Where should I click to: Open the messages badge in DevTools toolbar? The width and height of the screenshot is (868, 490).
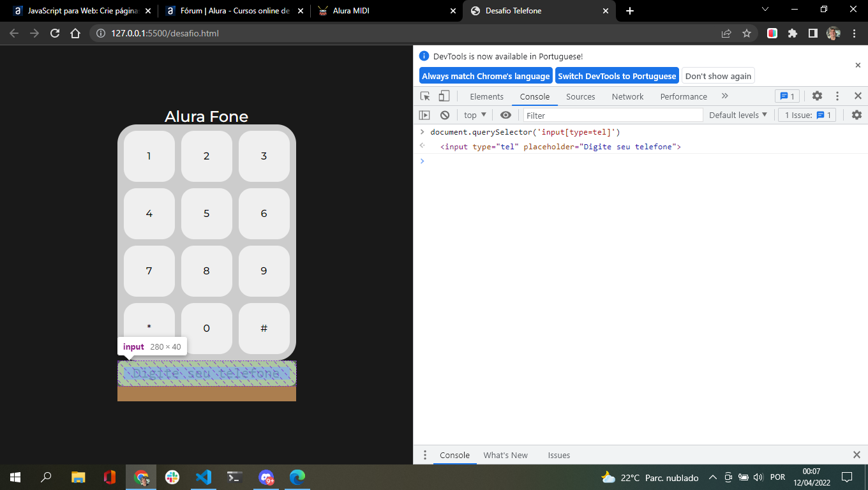coord(787,96)
